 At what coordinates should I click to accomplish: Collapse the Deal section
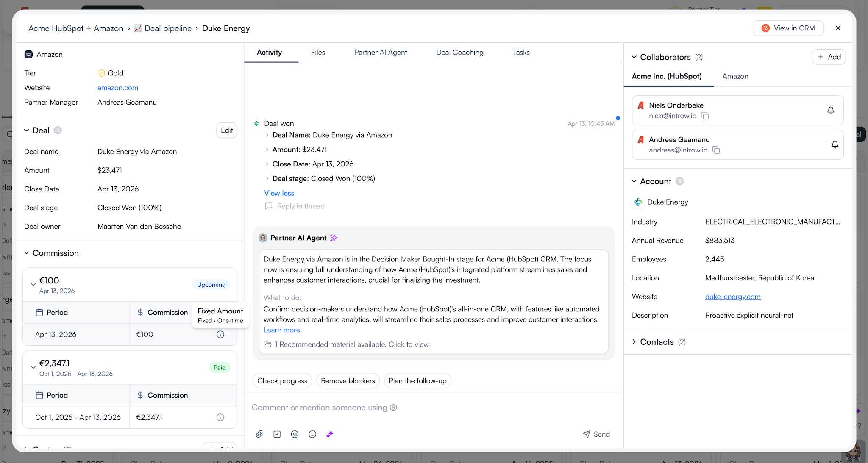[x=26, y=130]
